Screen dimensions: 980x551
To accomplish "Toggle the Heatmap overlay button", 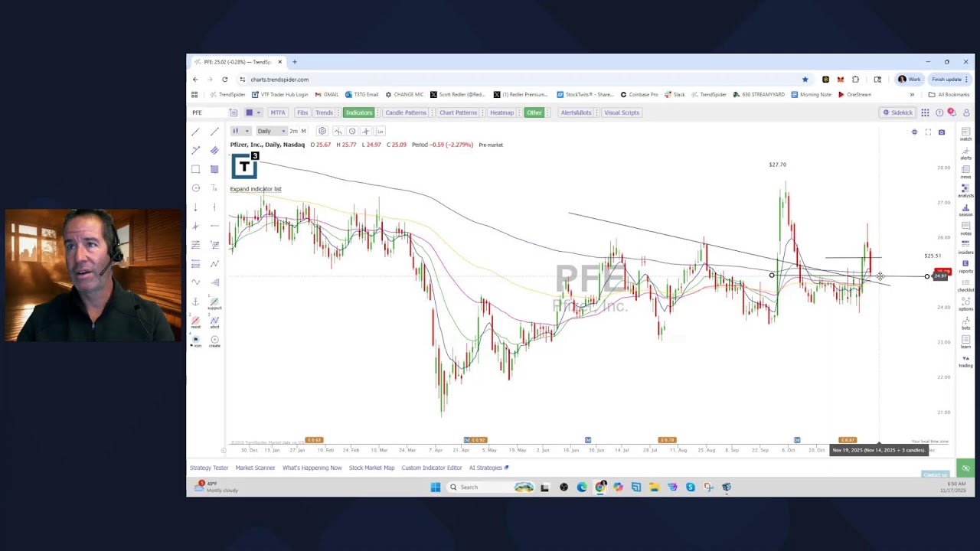I will coord(501,112).
